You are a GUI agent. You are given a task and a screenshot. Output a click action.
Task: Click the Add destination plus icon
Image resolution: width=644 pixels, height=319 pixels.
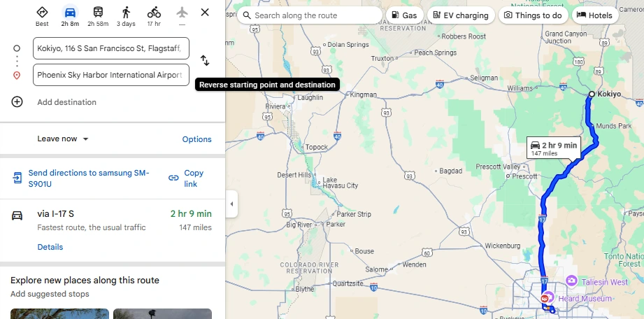[x=17, y=101]
